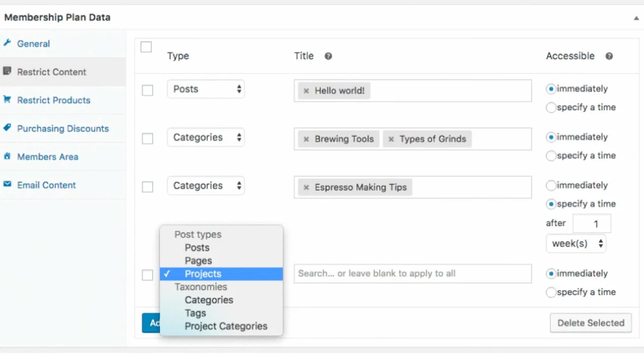Select immediately for the Hello world! row
The image size is (644, 354).
click(x=551, y=89)
